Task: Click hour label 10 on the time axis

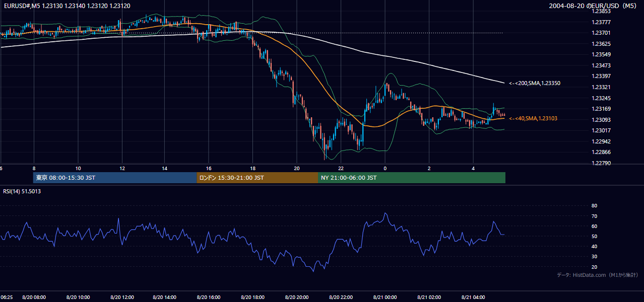Action: click(x=78, y=168)
